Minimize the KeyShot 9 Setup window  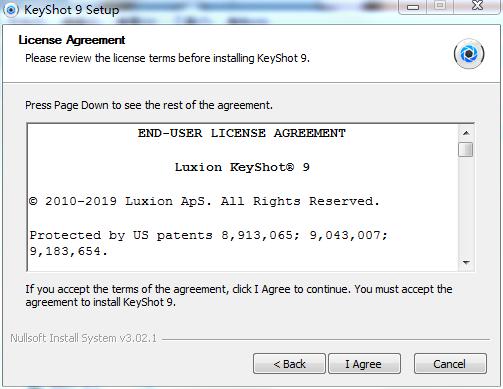413,7
